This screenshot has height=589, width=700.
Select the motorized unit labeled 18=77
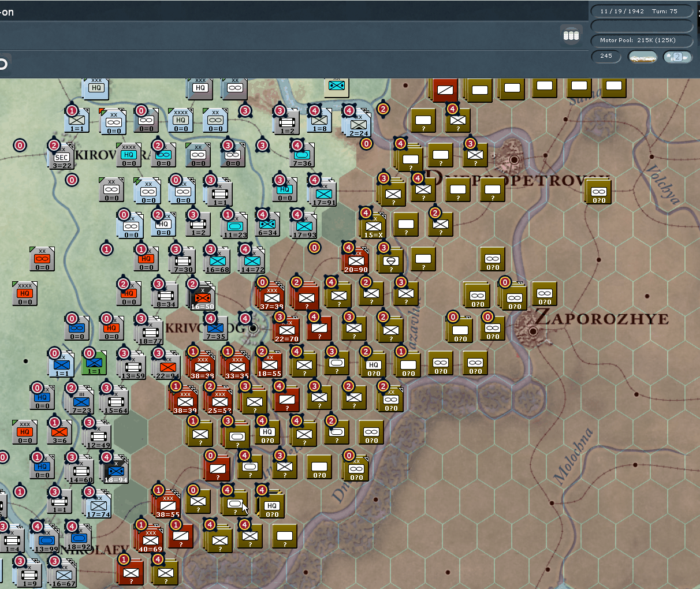(x=150, y=333)
